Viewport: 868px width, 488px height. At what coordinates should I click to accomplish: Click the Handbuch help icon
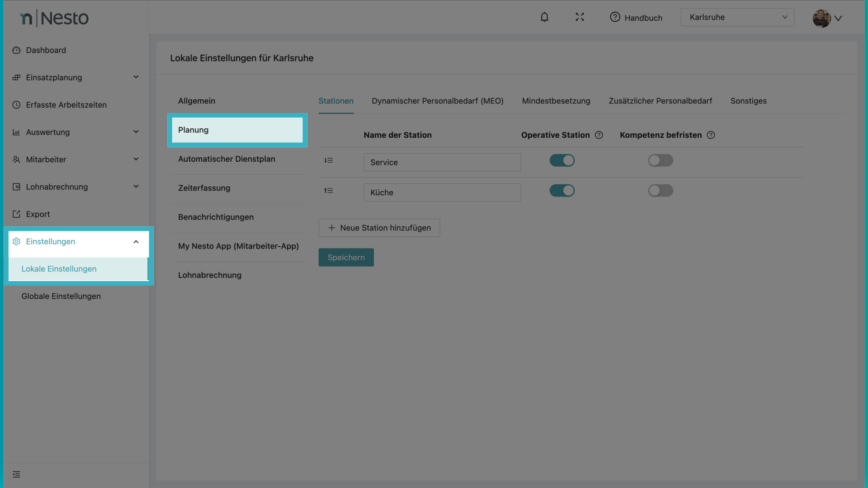click(x=615, y=17)
